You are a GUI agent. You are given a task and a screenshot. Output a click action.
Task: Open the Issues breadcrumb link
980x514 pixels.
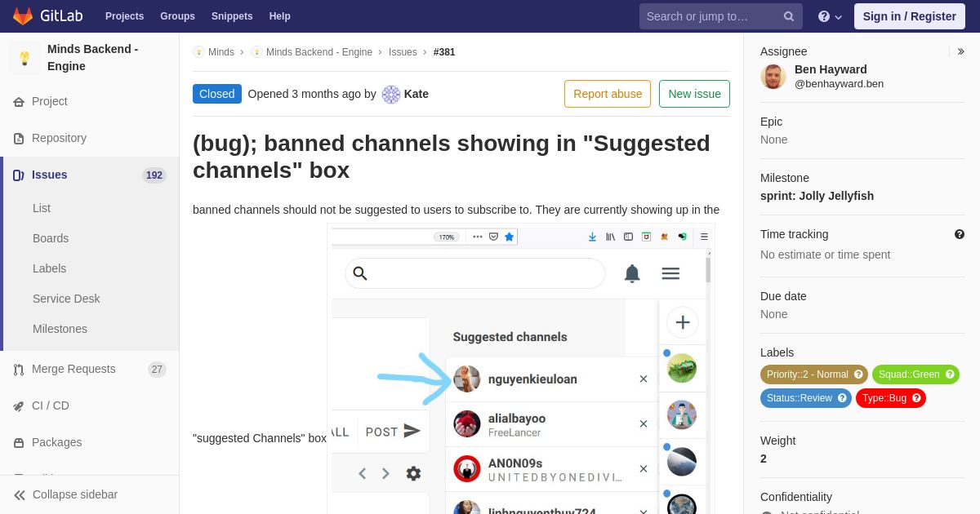click(403, 51)
